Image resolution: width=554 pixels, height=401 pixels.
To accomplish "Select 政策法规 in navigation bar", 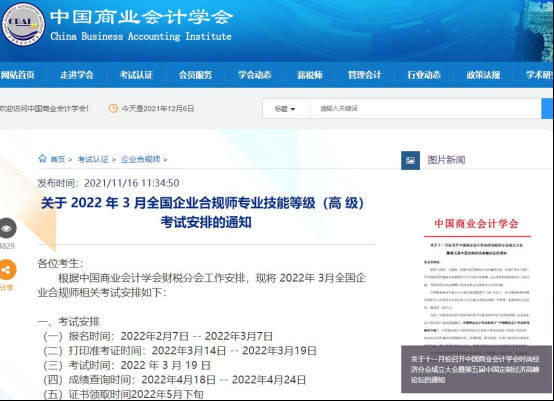I will 483,75.
